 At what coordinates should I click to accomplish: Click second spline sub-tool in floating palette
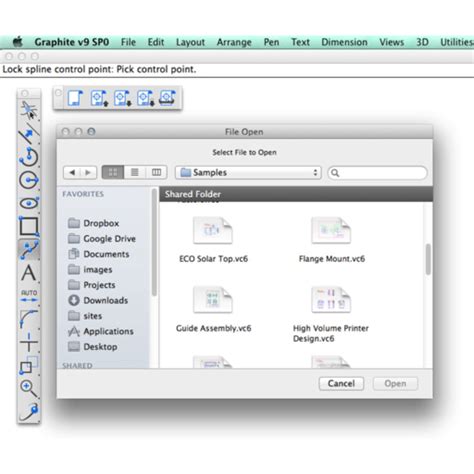99,98
